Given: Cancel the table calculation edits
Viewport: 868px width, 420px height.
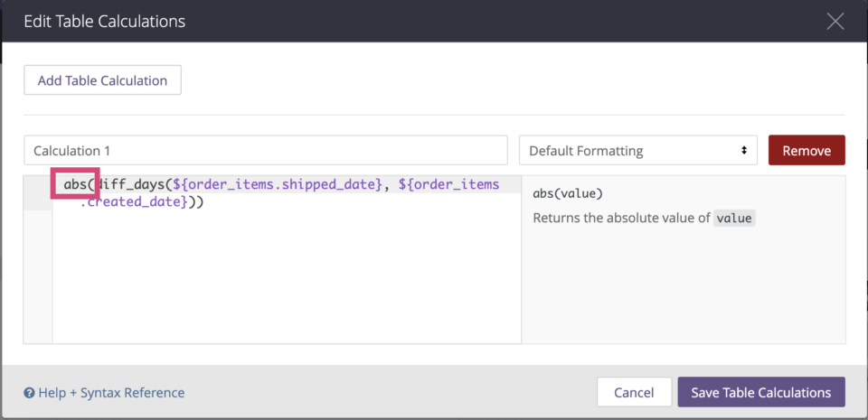Looking at the screenshot, I should point(634,393).
